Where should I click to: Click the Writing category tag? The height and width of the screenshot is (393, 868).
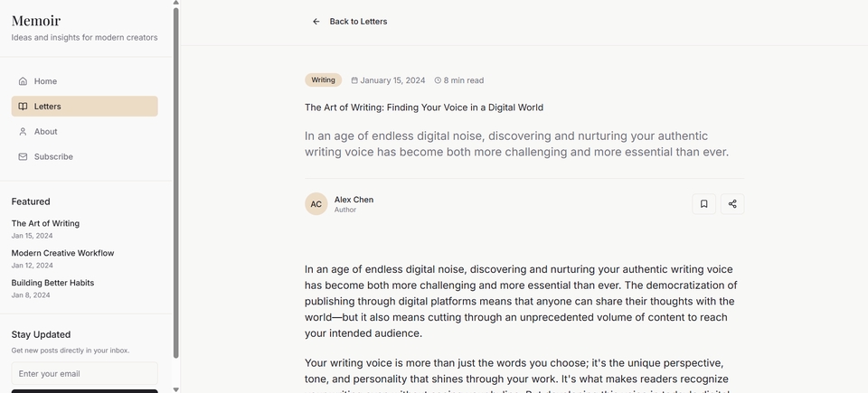[323, 80]
